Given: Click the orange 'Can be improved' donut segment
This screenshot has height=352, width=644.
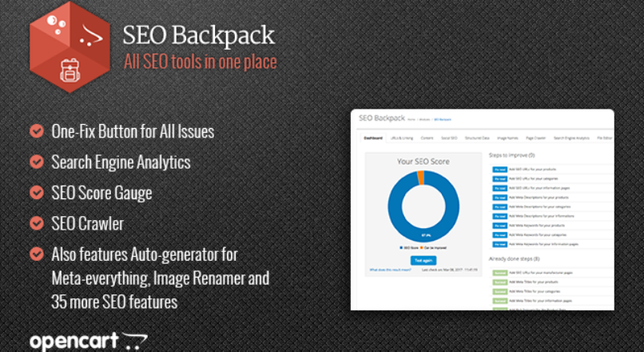Looking at the screenshot, I should 420,178.
